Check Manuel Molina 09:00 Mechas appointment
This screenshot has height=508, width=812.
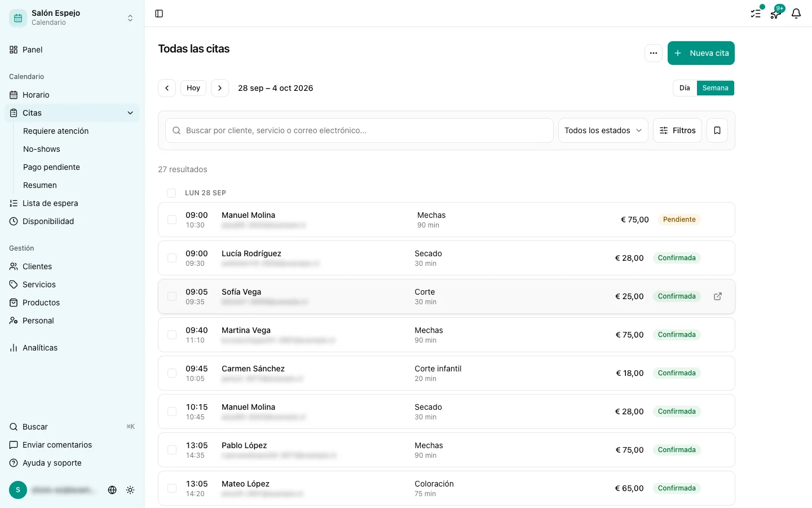tap(172, 220)
